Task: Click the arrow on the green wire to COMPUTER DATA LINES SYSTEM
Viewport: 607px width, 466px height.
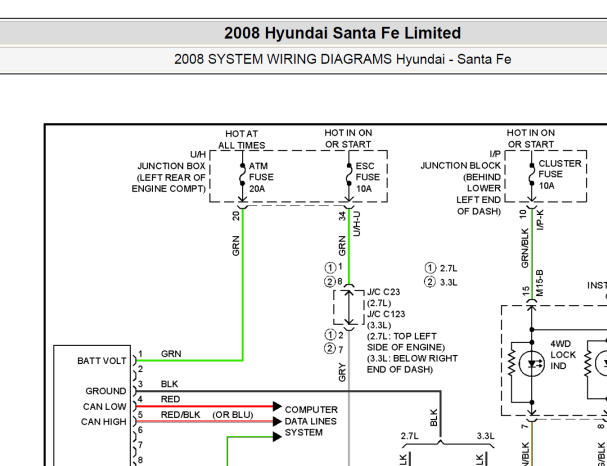Action: (277, 437)
